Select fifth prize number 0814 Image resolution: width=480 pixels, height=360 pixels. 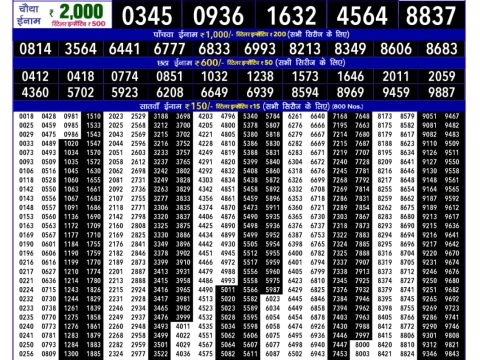click(35, 49)
